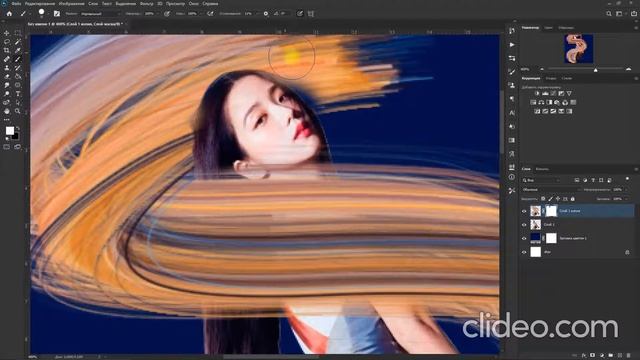Open the brush opacity slider arrow
Image resolution: width=640 pixels, height=360 pixels.
click(x=158, y=13)
